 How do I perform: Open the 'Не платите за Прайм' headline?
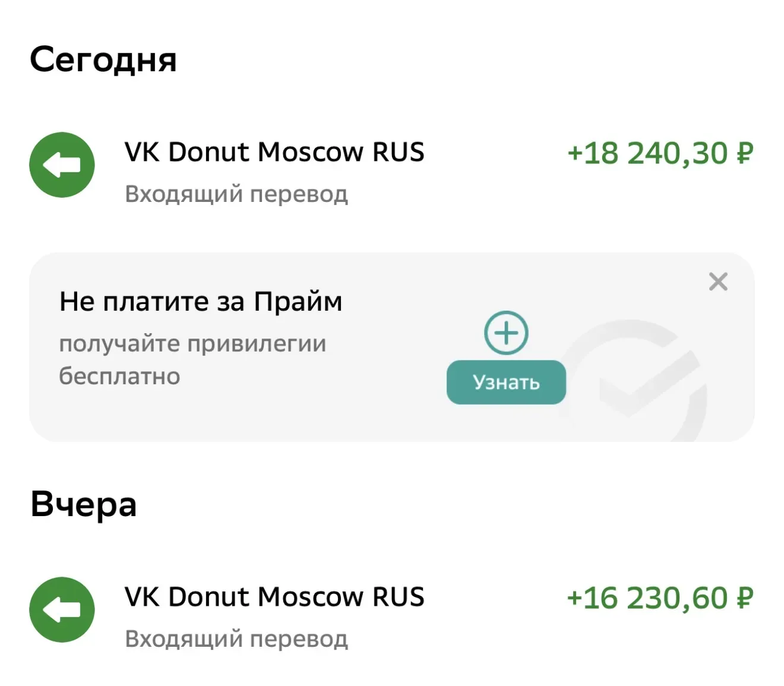(201, 302)
